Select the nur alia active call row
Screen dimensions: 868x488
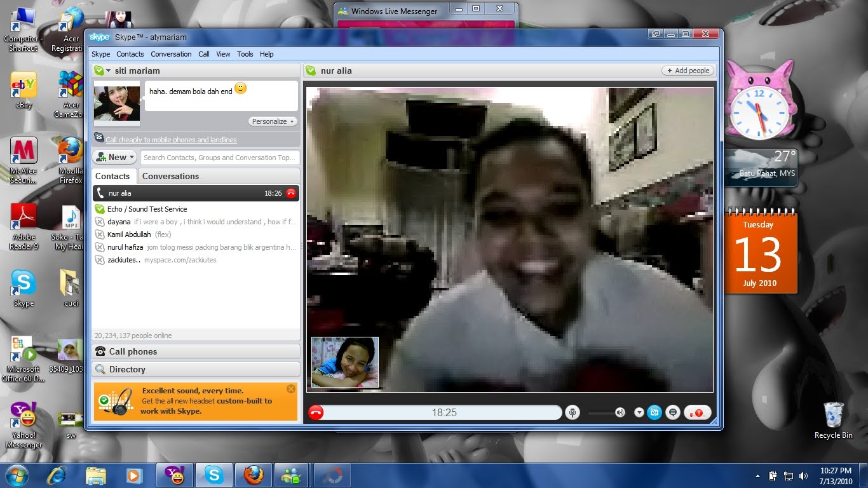click(x=195, y=193)
